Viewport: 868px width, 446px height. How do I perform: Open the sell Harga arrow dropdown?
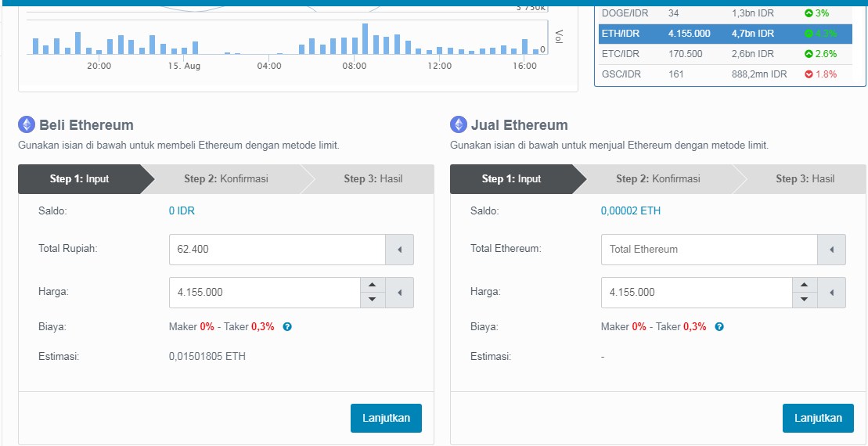coord(831,293)
